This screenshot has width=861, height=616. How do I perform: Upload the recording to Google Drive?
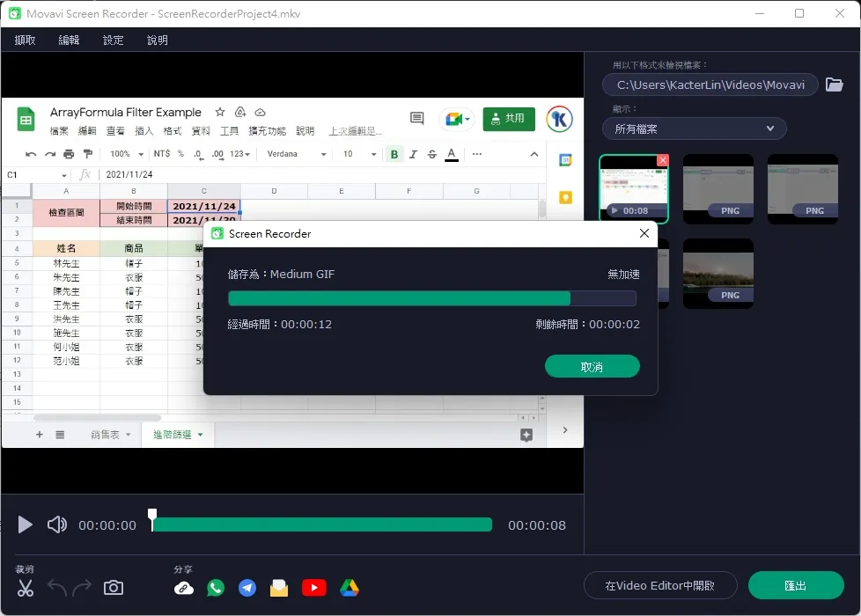pos(350,588)
